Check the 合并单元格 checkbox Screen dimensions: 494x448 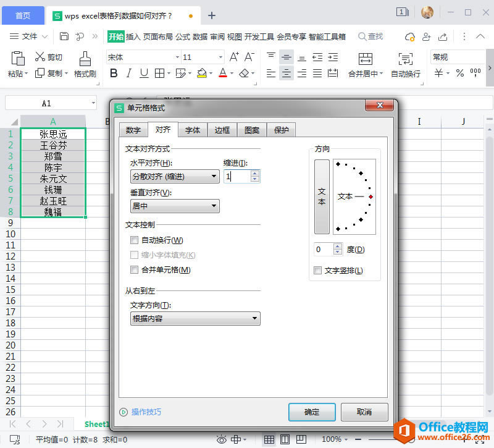pos(134,270)
